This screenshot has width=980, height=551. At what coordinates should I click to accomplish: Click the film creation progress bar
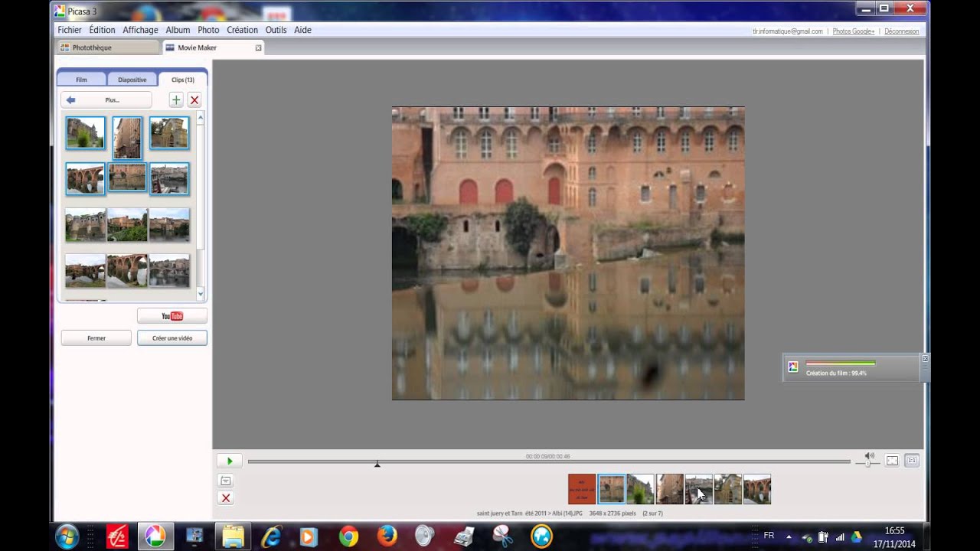click(x=841, y=364)
